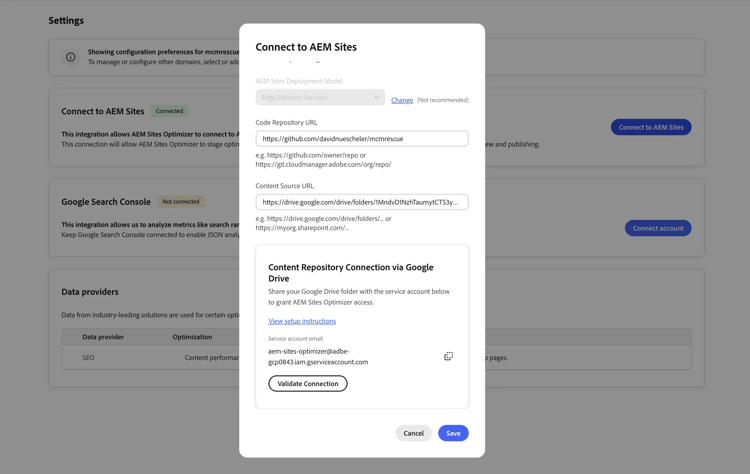Open the AEM Sites Deployment Model dropdown
The width and height of the screenshot is (750, 474).
[x=320, y=97]
